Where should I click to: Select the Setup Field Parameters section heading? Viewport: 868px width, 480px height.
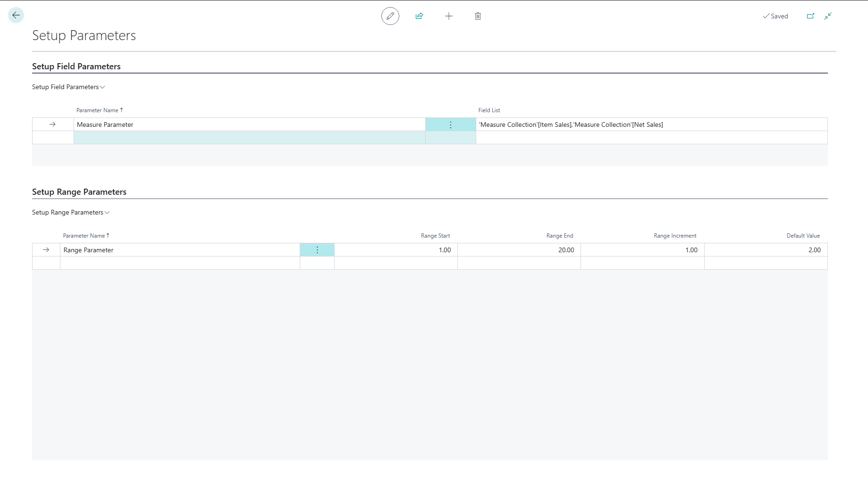(76, 66)
